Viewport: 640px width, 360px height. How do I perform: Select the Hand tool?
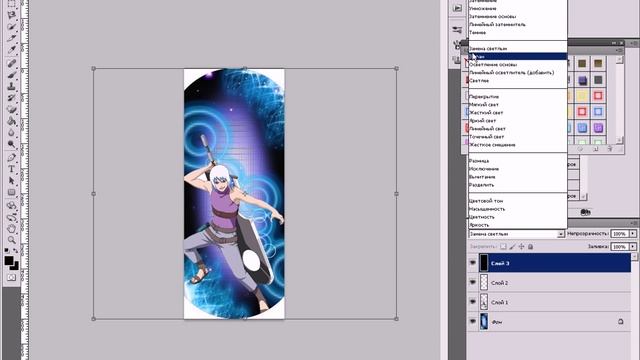11,229
